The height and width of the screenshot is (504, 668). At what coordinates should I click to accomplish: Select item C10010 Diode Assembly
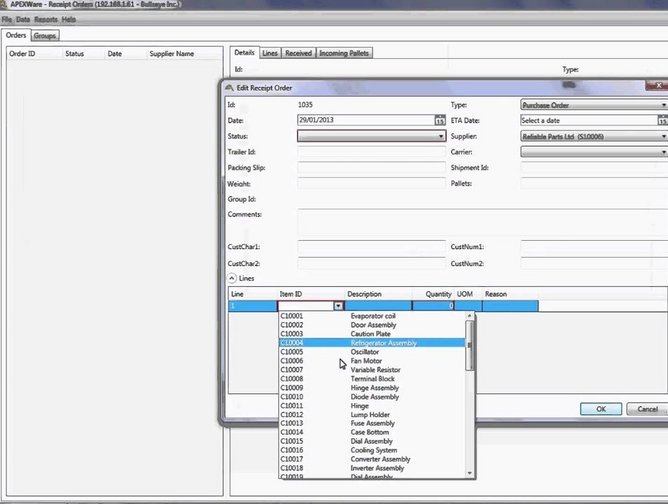point(372,397)
